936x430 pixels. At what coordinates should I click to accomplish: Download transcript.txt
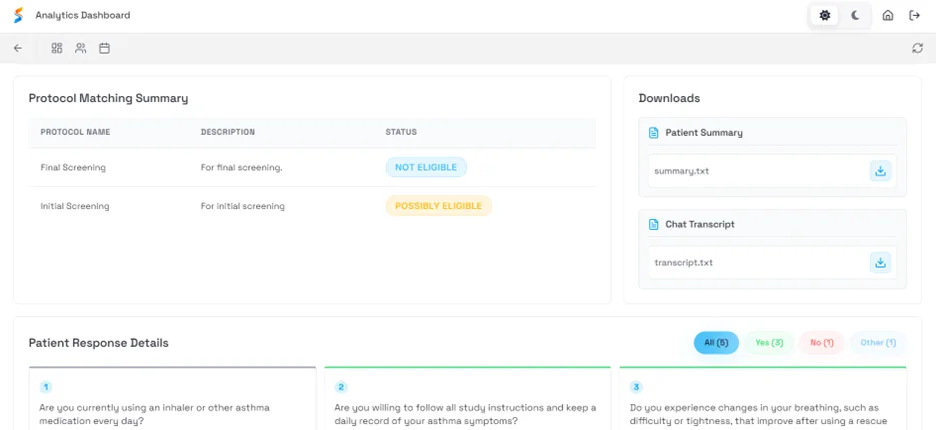pos(880,262)
